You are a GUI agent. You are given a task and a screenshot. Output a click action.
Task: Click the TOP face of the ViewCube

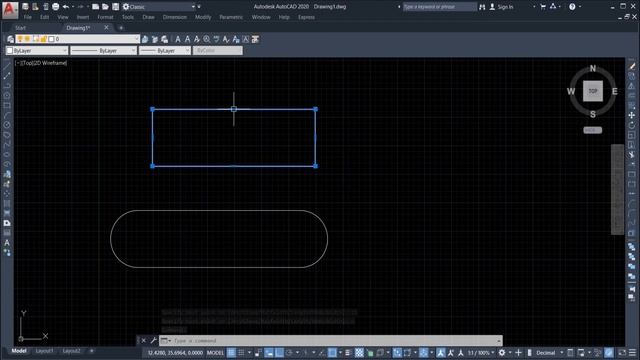pos(593,91)
